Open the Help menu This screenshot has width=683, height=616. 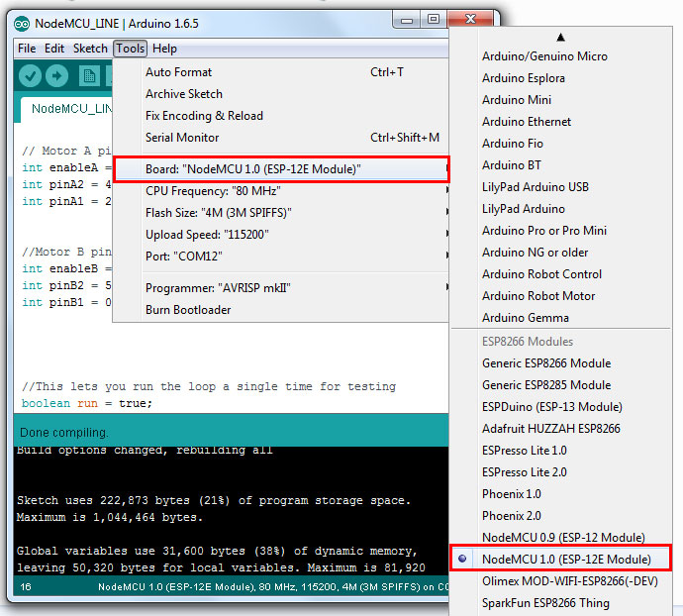coord(164,49)
